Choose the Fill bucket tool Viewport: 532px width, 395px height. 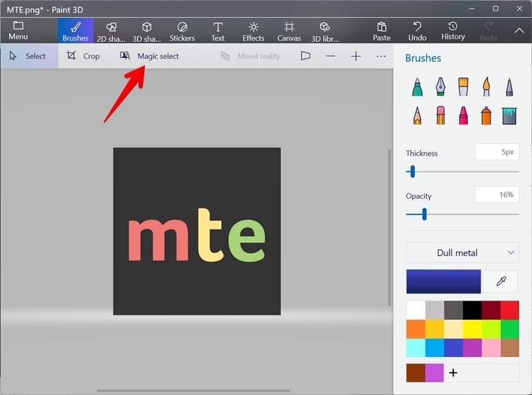coord(509,115)
